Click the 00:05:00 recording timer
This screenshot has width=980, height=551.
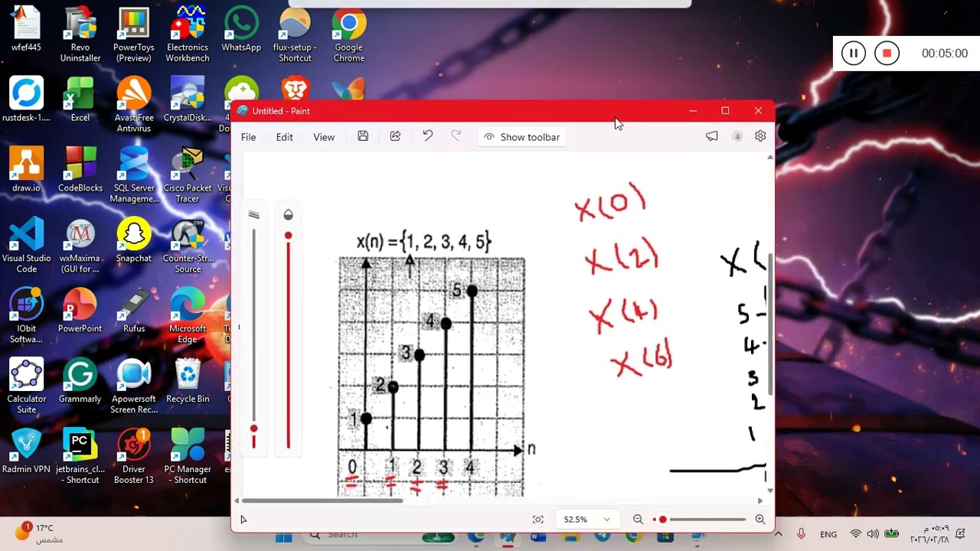click(x=945, y=54)
